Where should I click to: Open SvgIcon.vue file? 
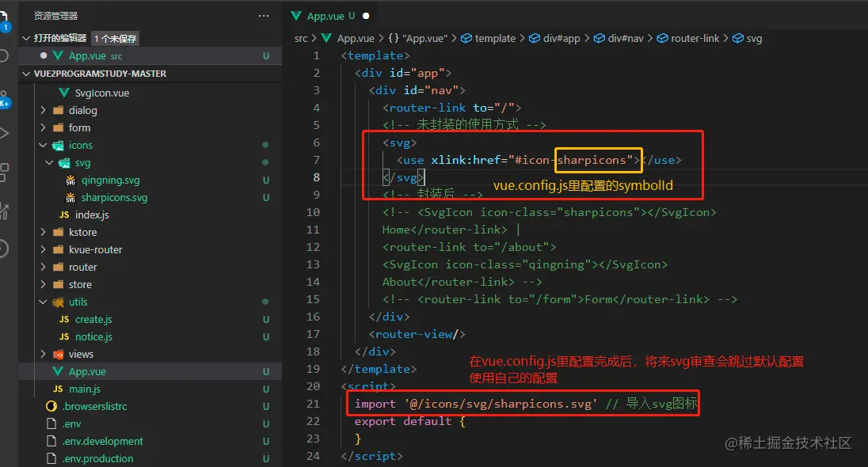pos(102,93)
